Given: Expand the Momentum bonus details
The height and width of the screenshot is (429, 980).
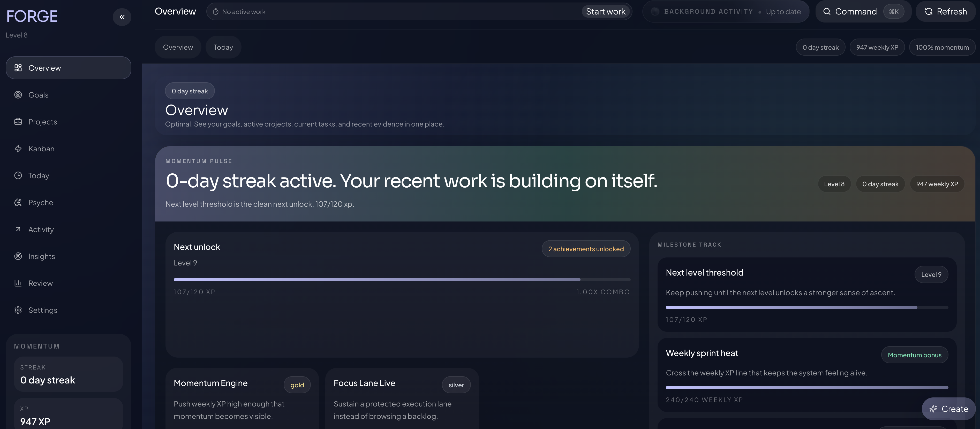Looking at the screenshot, I should coord(915,355).
